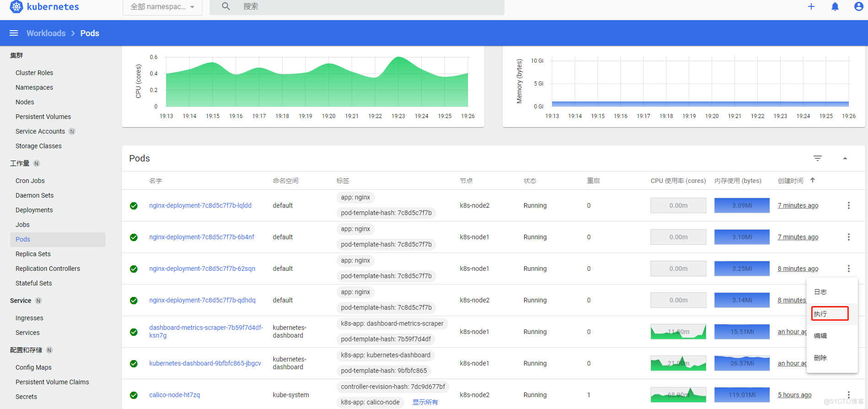Screen dimensions: 868x409
Task: Open Cluster Roles in sidebar
Action: (x=34, y=73)
